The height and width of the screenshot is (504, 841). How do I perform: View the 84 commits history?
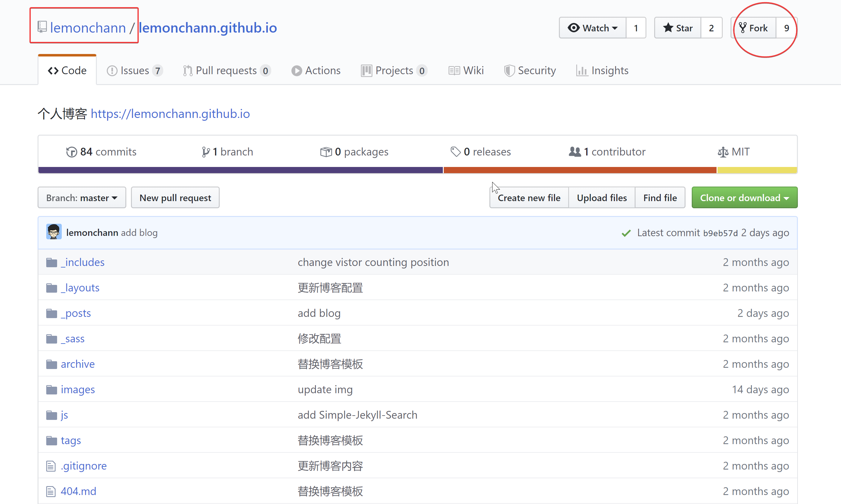[101, 152]
